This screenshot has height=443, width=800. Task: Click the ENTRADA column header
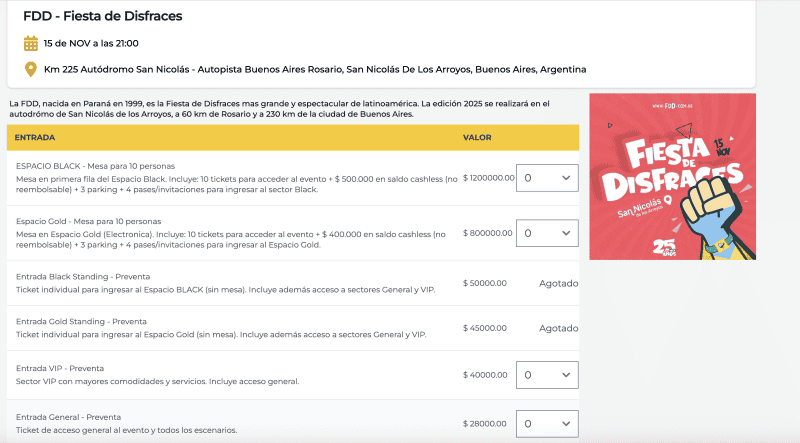35,137
